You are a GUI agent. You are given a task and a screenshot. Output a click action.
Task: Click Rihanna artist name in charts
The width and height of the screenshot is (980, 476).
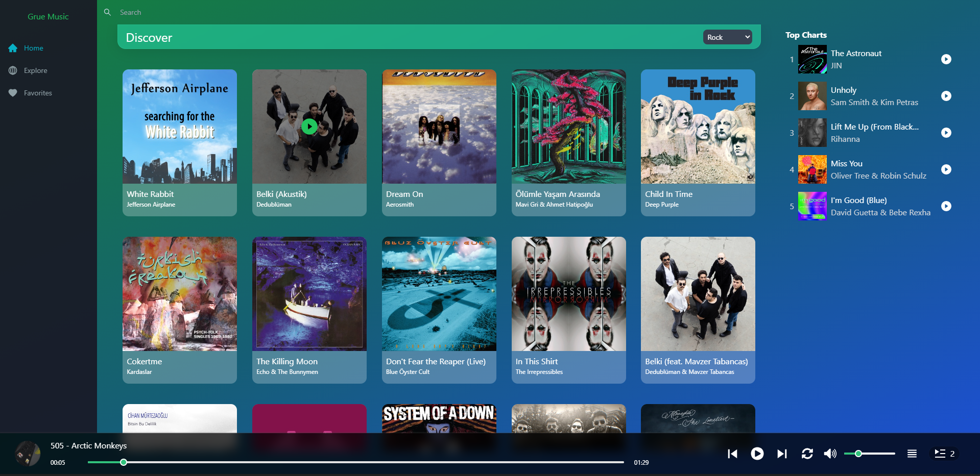(845, 139)
